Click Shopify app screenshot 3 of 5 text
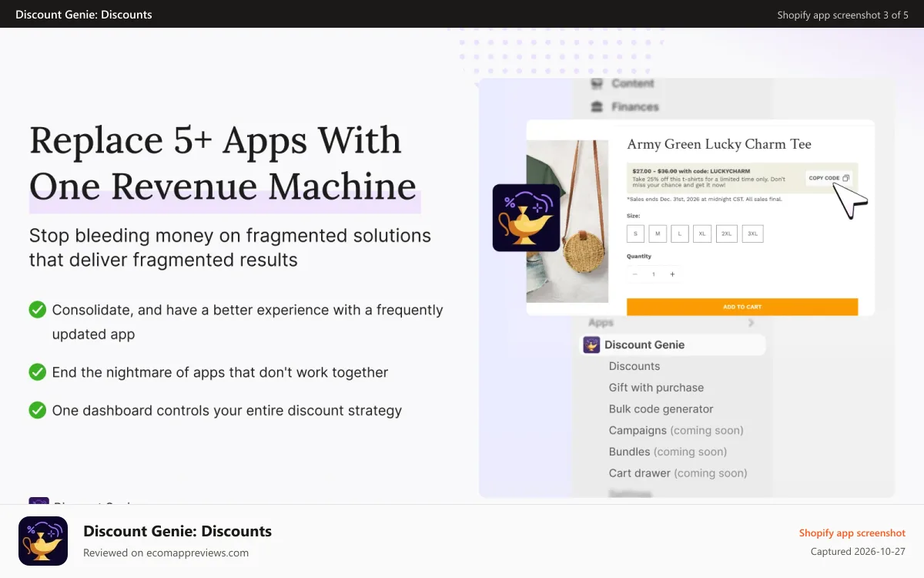The width and height of the screenshot is (924, 578). [843, 15]
